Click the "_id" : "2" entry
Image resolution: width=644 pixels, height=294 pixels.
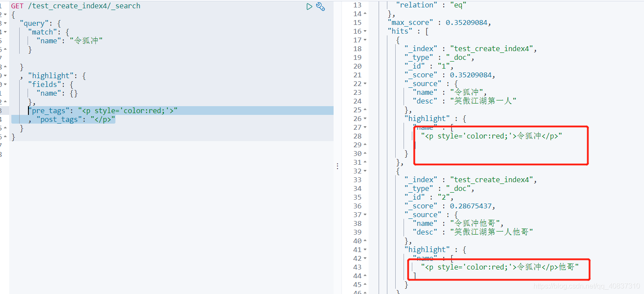click(x=429, y=197)
